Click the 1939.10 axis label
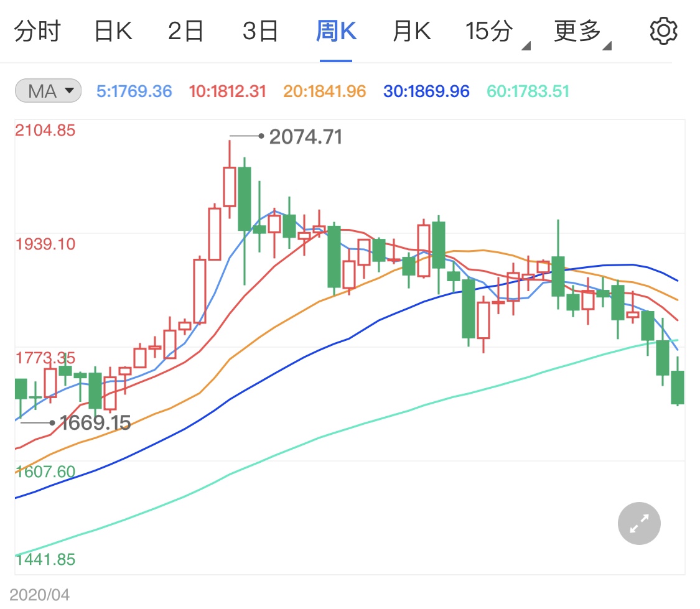This screenshot has width=700, height=609. tap(45, 244)
